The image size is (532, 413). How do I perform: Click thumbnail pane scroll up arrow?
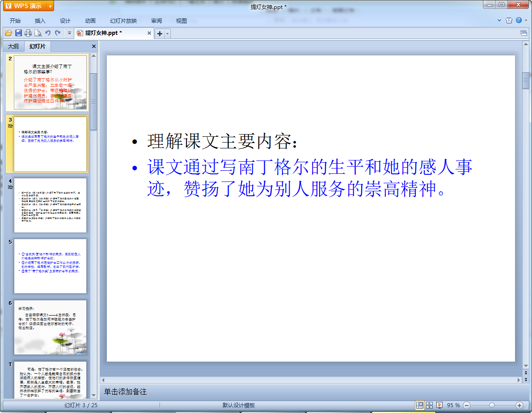(93, 55)
